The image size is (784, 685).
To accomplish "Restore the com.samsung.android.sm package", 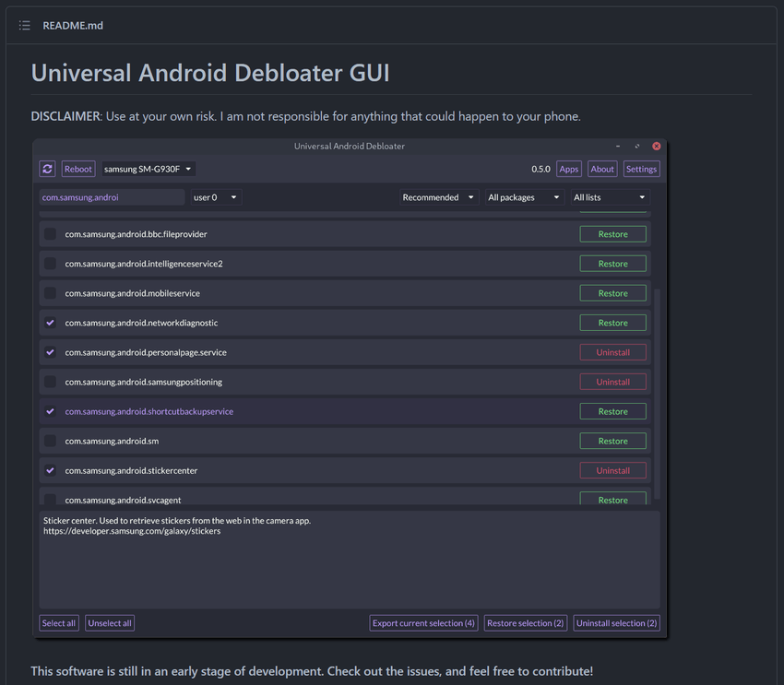I will click(x=613, y=441).
